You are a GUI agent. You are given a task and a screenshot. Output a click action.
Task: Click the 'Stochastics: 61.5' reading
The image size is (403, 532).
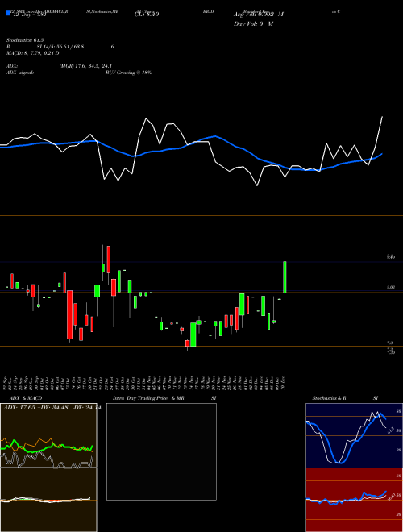pos(25,40)
